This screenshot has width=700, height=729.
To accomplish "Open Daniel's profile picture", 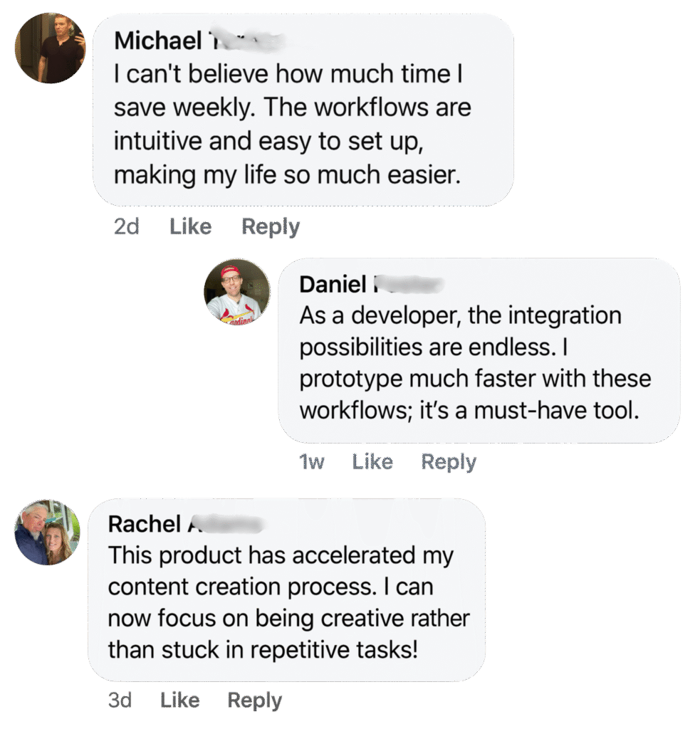I will click(236, 292).
